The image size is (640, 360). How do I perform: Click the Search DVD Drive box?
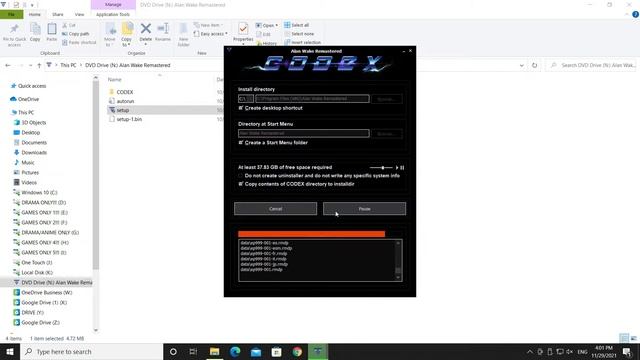[592, 65]
